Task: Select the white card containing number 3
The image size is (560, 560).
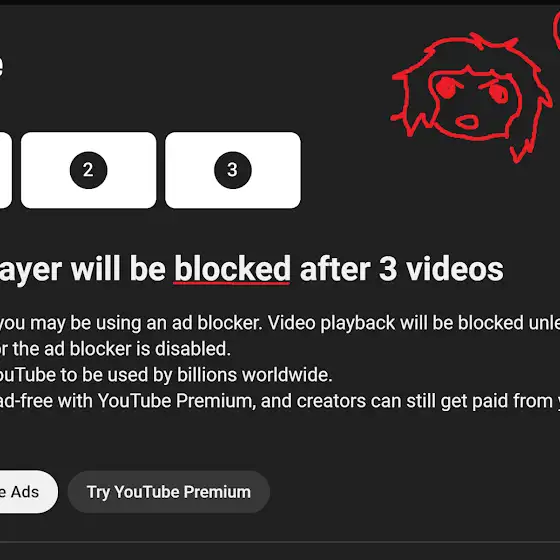Action: pos(232,170)
